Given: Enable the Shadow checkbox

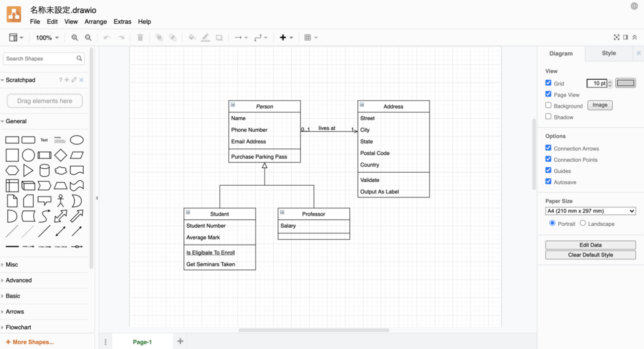Looking at the screenshot, I should click(548, 117).
